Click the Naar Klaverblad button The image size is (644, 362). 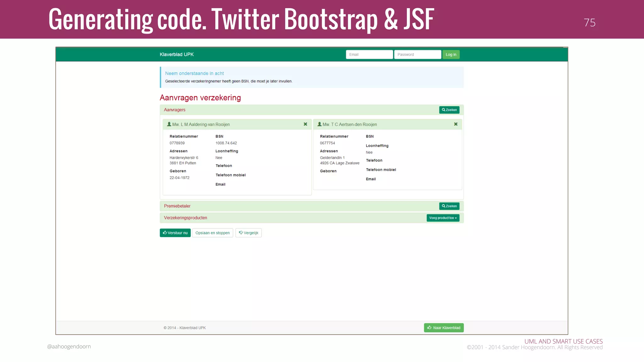click(444, 328)
